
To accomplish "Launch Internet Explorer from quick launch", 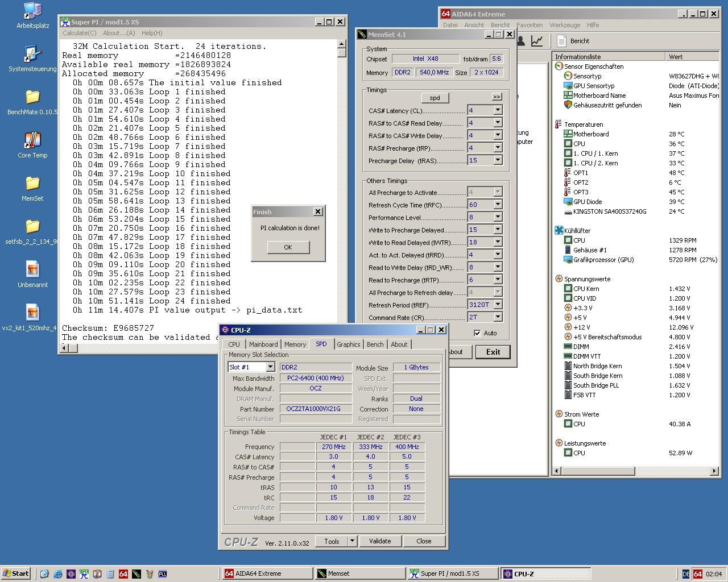I will 57,574.
